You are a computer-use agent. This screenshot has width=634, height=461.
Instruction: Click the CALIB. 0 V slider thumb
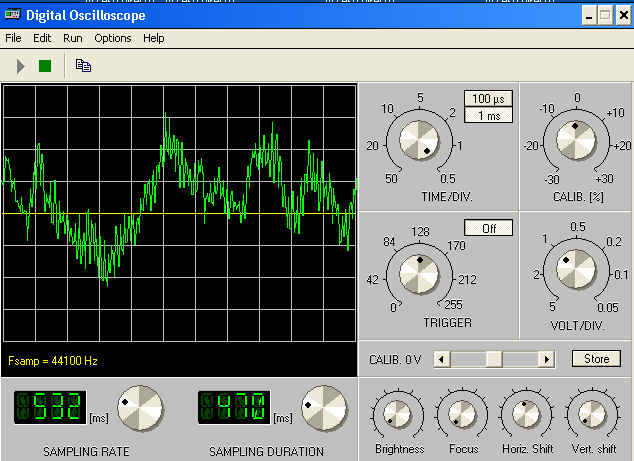[493, 359]
